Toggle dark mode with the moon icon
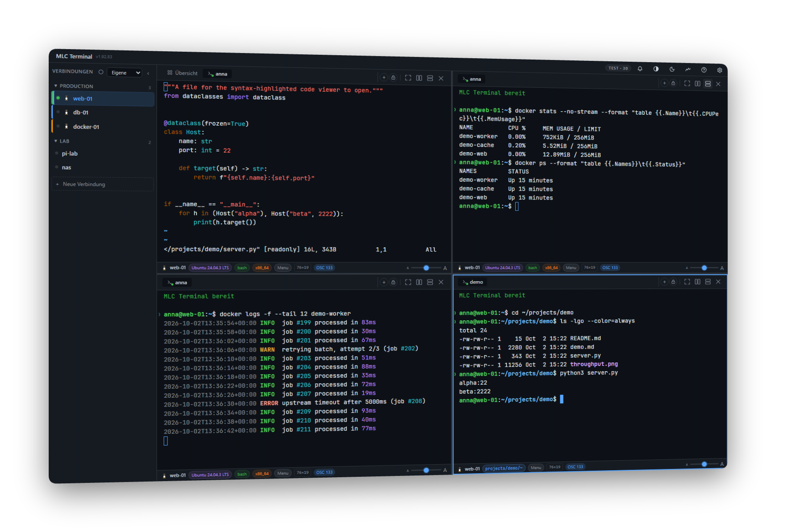793x532 pixels. tap(672, 69)
